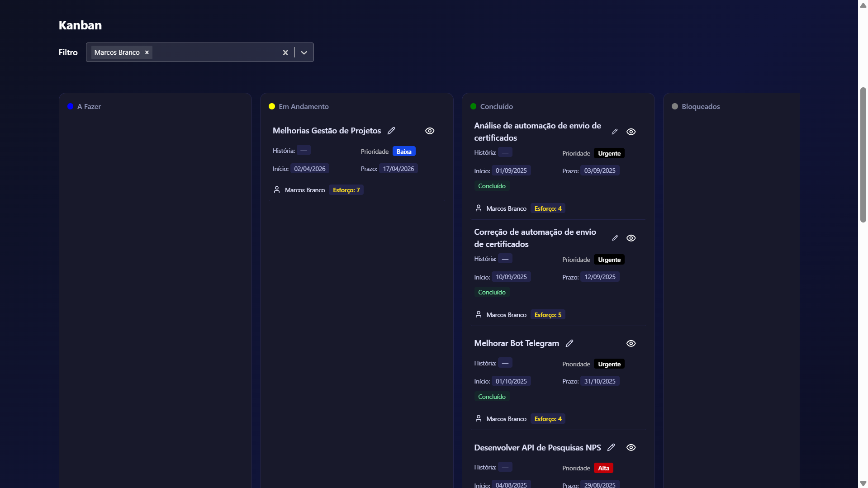
Task: Click Urgente badge on Correção de automação card
Action: coord(609,260)
